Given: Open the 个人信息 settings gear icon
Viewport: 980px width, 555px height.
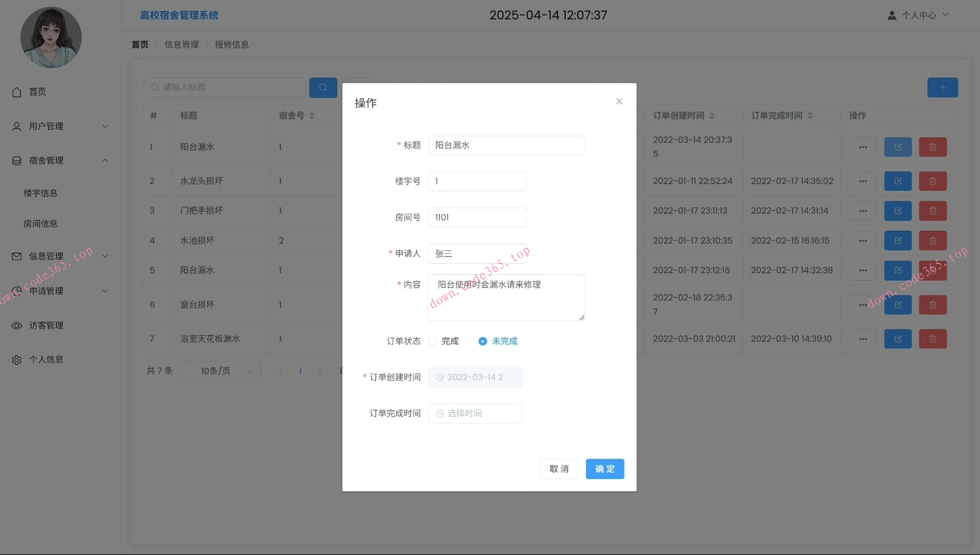Looking at the screenshot, I should point(16,360).
